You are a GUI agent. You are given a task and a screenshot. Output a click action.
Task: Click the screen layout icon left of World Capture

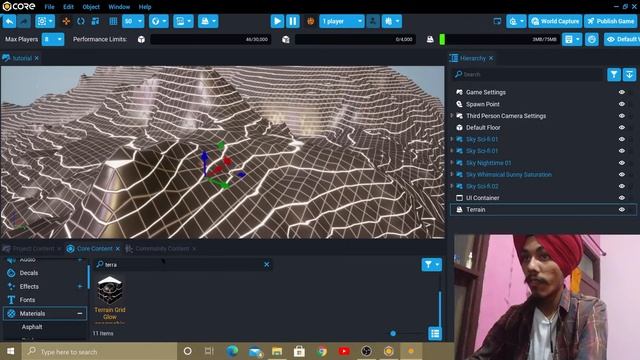[x=497, y=21]
